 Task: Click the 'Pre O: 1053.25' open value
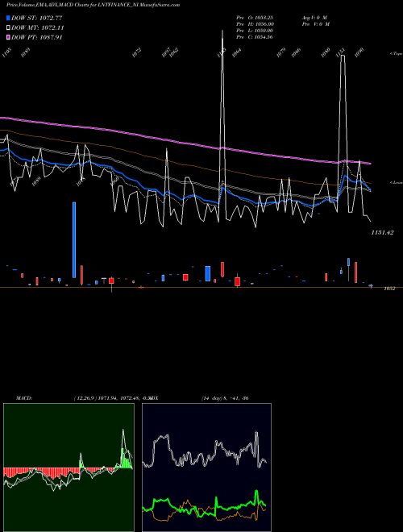tap(255, 18)
